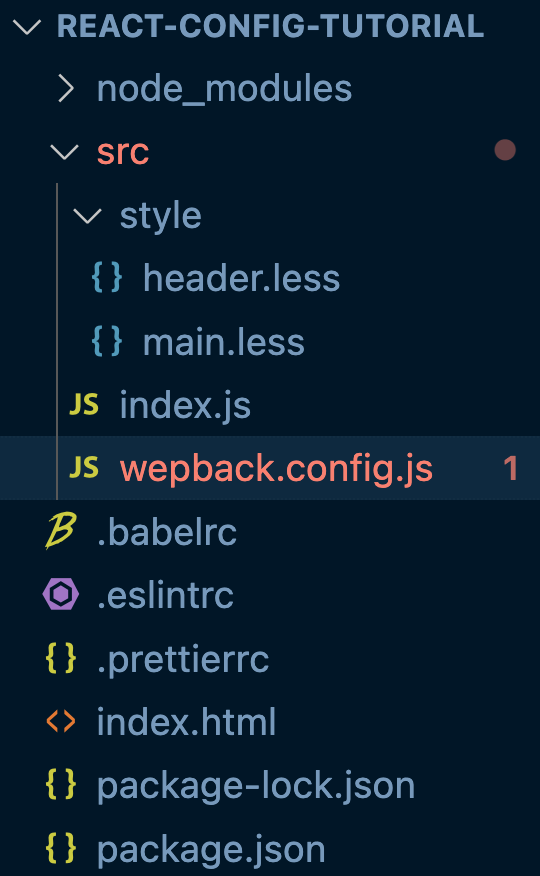Click the braces icon beside package-lock.json

tap(60, 784)
